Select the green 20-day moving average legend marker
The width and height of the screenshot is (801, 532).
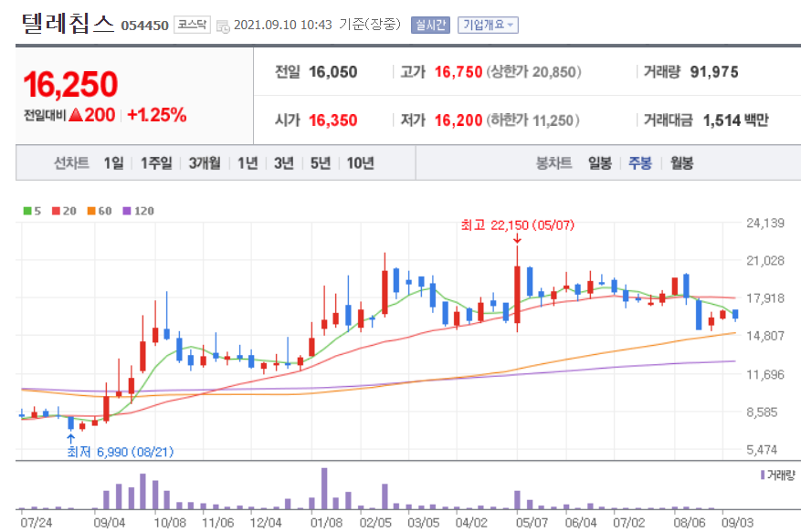(x=55, y=210)
